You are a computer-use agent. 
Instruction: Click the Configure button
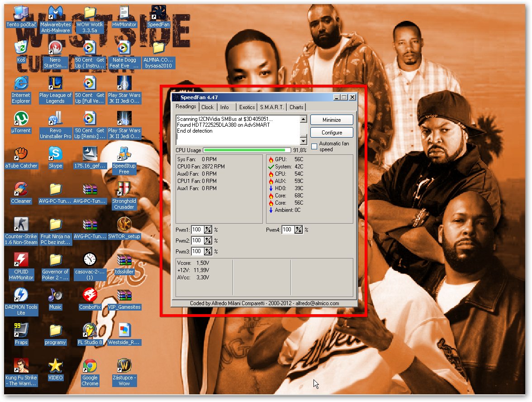tap(332, 132)
